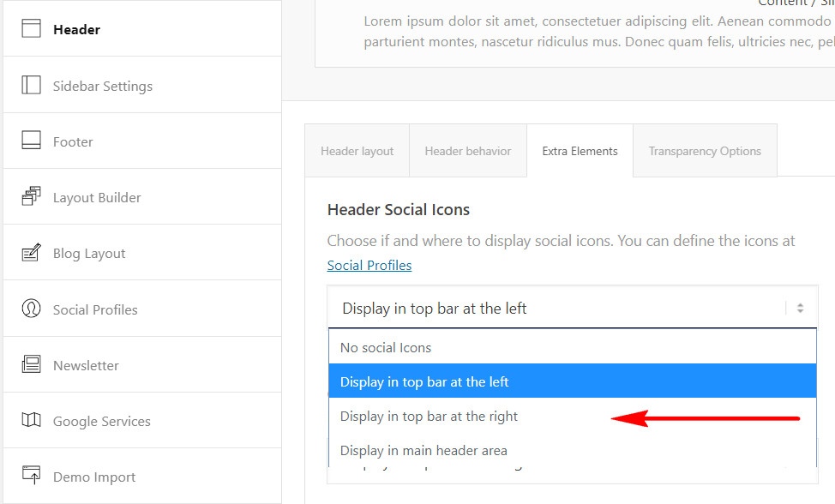
Task: Go to the Footer settings
Action: [x=142, y=141]
